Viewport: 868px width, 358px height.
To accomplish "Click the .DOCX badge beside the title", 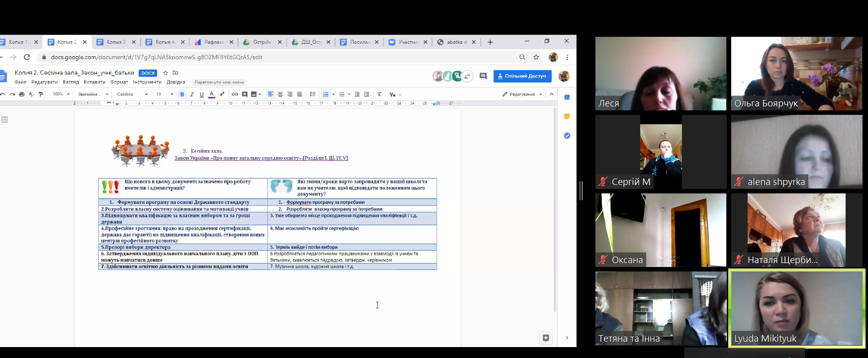I will click(x=148, y=73).
